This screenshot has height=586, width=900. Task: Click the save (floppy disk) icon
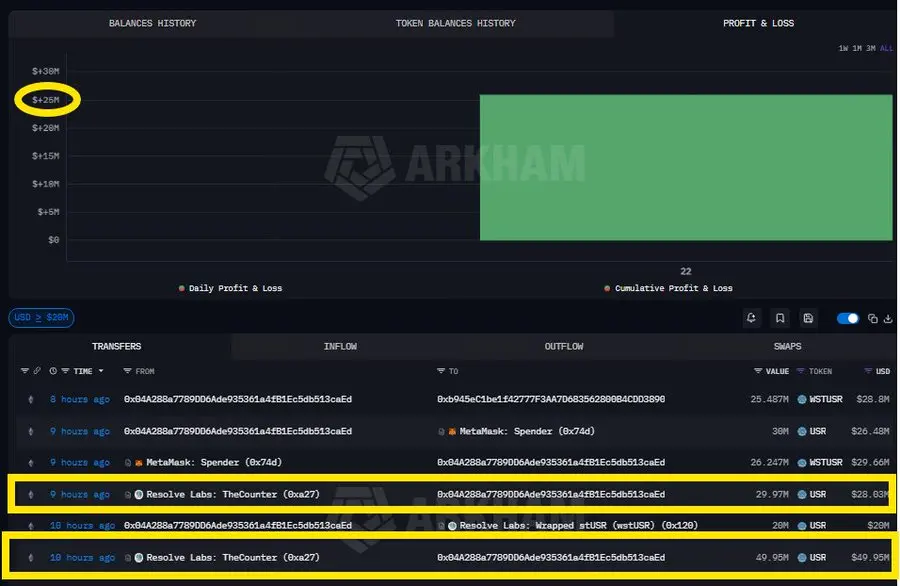point(808,318)
